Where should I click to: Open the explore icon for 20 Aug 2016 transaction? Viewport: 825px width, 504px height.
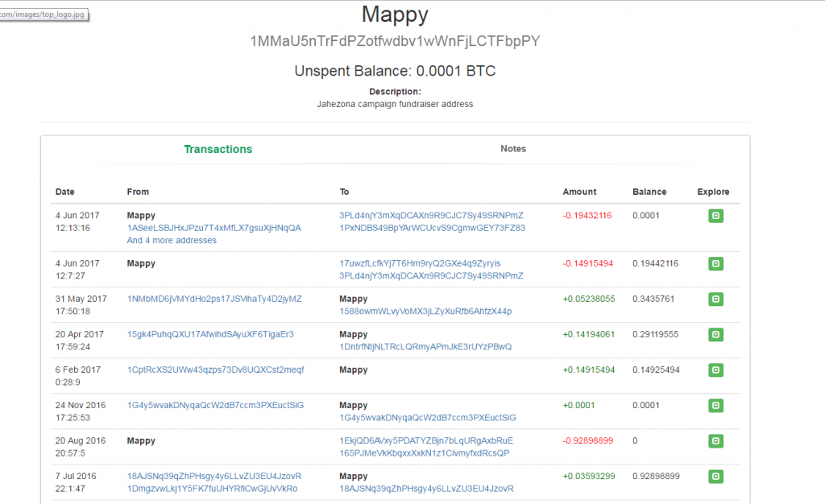click(715, 441)
